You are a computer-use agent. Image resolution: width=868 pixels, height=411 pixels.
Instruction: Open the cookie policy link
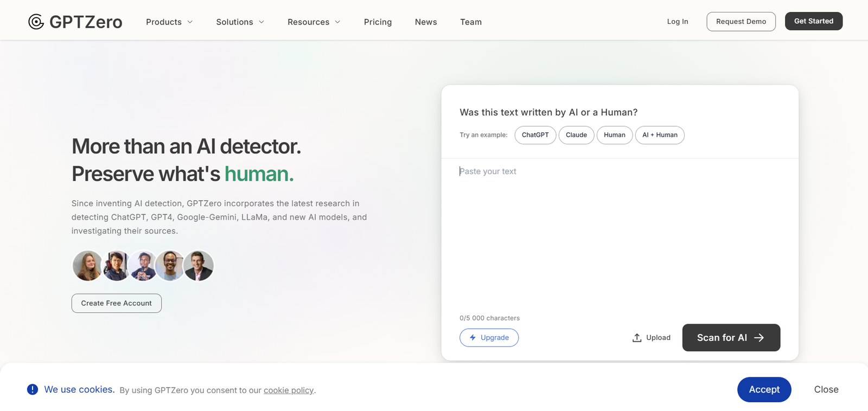[289, 390]
